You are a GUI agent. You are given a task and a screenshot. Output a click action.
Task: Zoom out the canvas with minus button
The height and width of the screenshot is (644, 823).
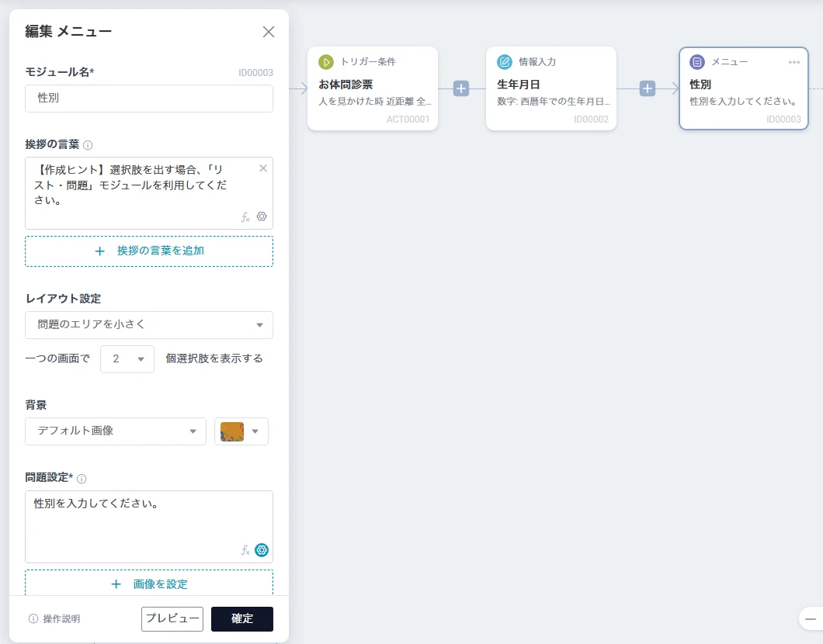coord(811,619)
